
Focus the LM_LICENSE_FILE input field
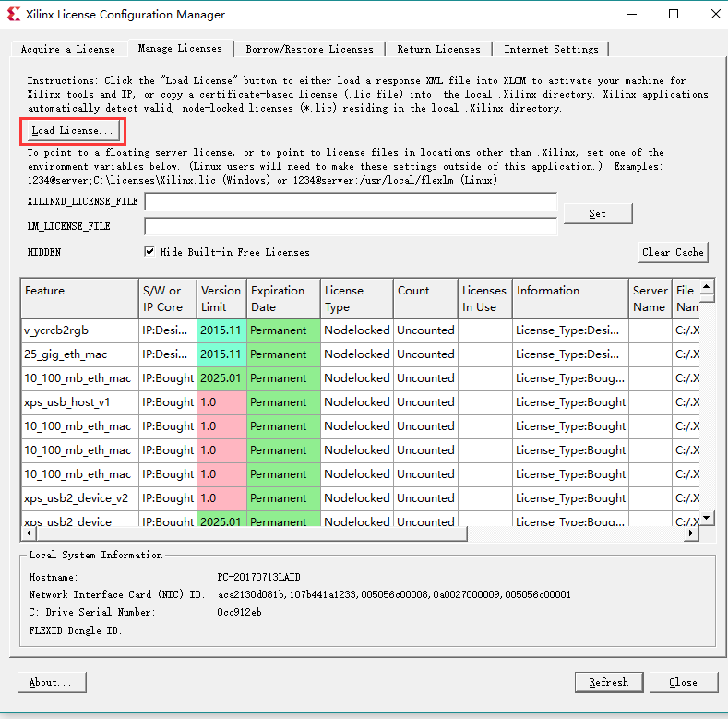351,227
